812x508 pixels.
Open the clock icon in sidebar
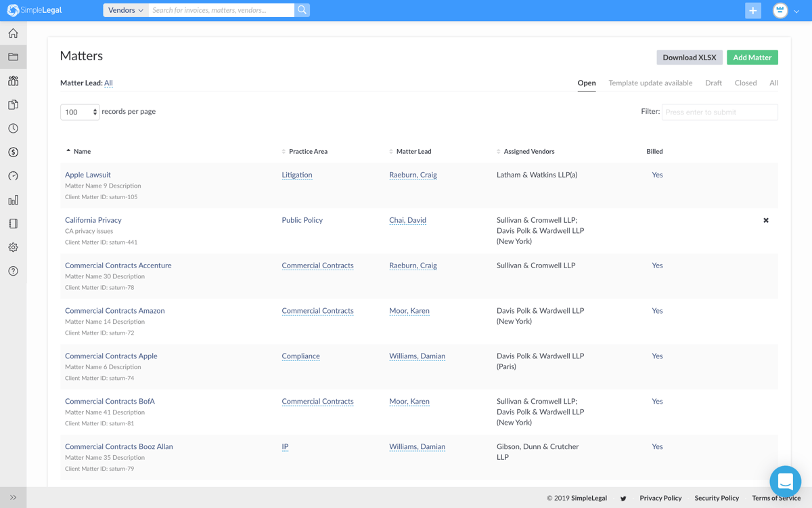(13, 128)
